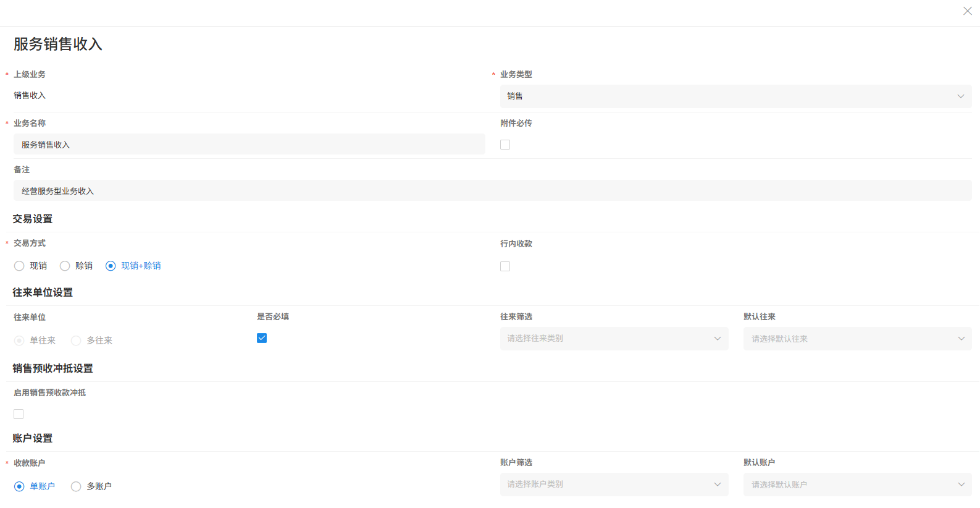The height and width of the screenshot is (508, 980).
Task: Choose the 现销+赊销 radio option
Action: [111, 266]
